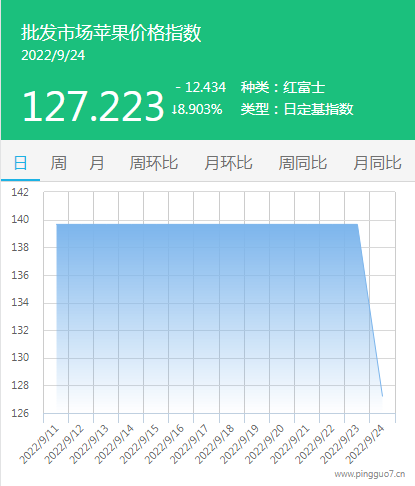Click the x-axis date 2022/9/21
Screen dimensions: 415x486
click(x=290, y=445)
